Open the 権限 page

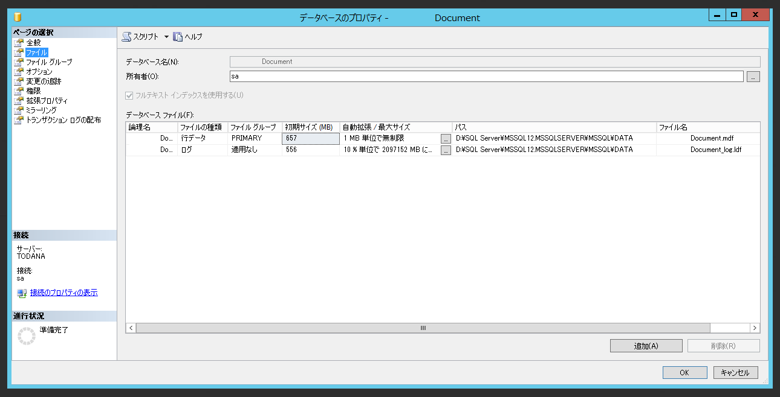(x=33, y=91)
